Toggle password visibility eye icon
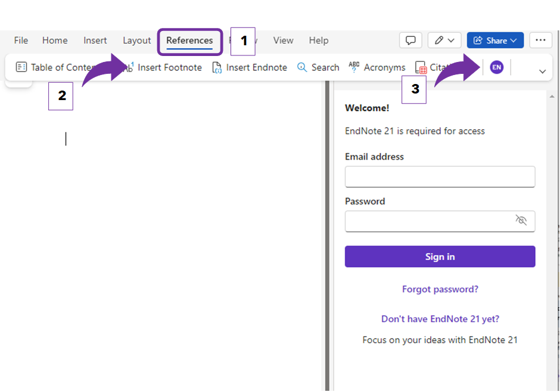 tap(521, 220)
